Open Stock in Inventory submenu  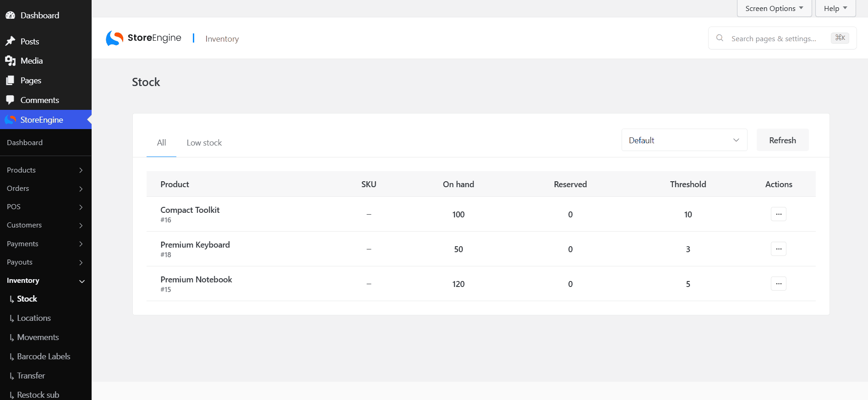[x=27, y=299]
